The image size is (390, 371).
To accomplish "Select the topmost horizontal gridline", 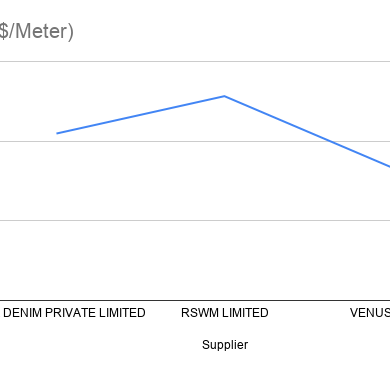I will 195,61.
